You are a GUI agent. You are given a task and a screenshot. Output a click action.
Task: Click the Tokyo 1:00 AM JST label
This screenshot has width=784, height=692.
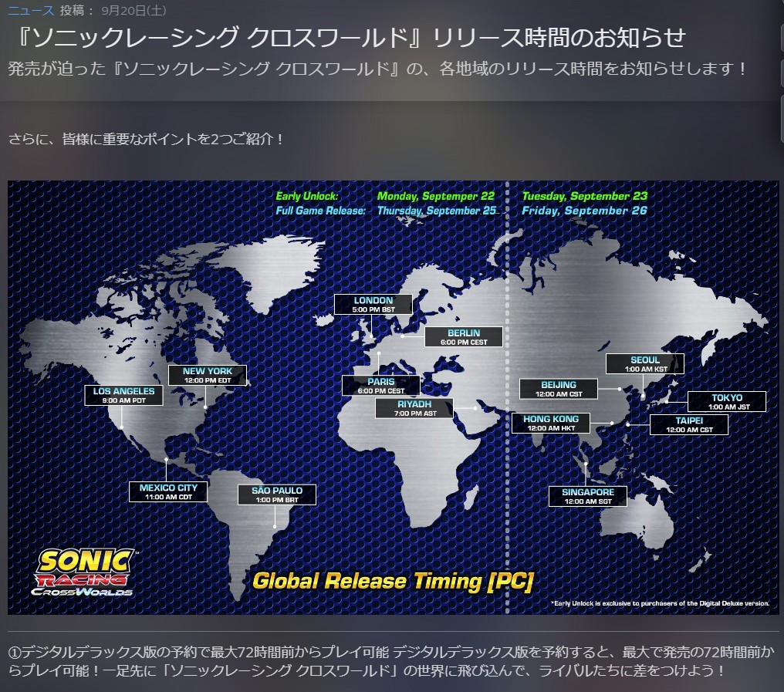727,402
